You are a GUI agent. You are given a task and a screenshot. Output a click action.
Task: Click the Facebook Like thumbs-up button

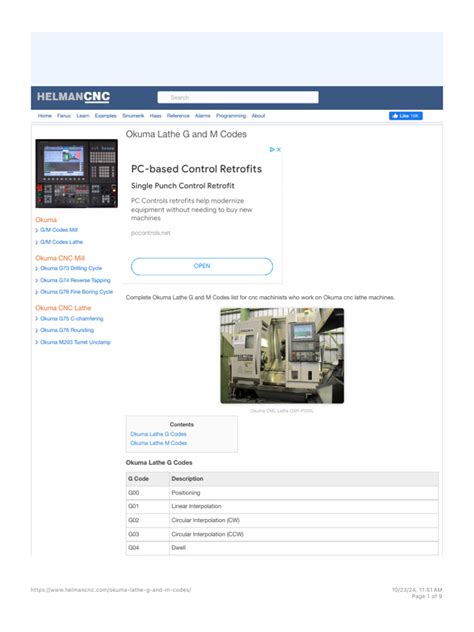point(405,116)
